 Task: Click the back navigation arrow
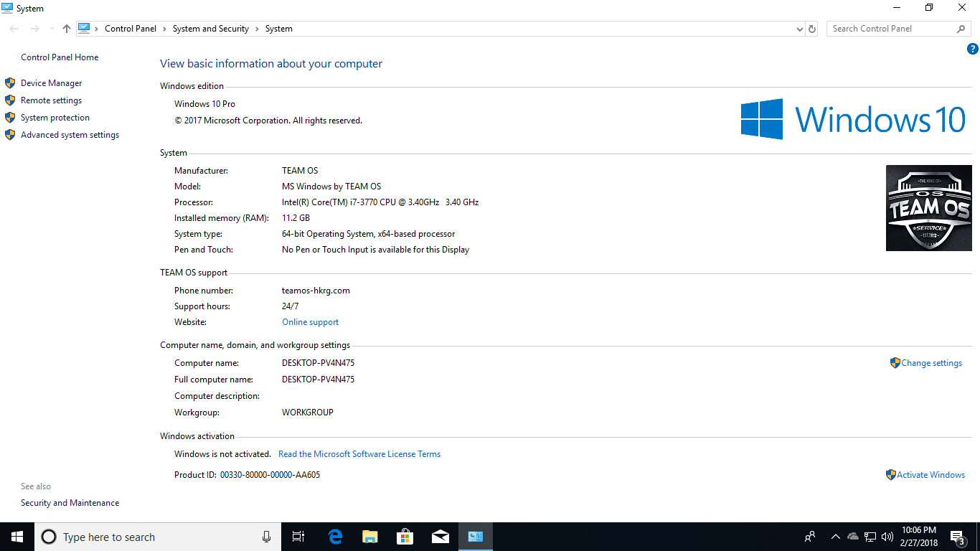point(14,29)
